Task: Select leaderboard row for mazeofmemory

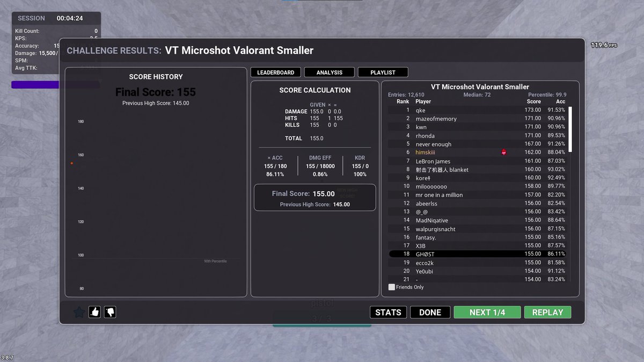Action: pyautogui.click(x=478, y=119)
